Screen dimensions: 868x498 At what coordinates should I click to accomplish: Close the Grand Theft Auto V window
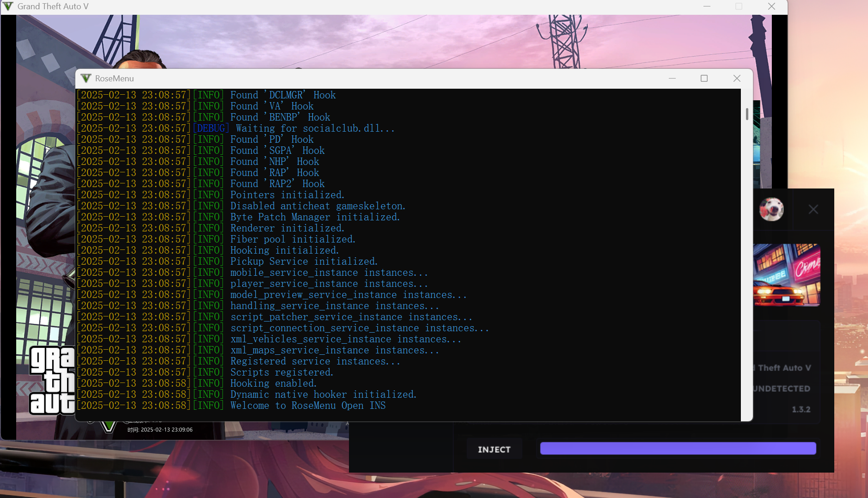coord(771,6)
